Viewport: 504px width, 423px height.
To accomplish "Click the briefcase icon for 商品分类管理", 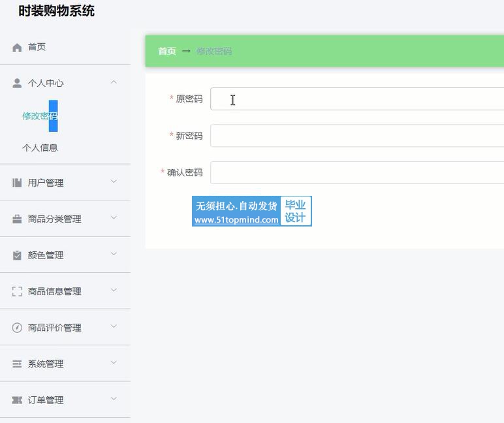I will (17, 219).
